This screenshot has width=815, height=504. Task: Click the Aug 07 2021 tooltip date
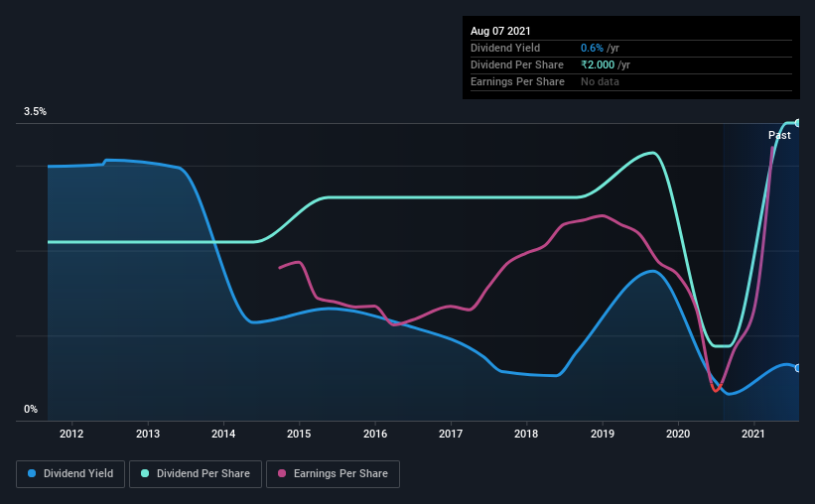500,31
